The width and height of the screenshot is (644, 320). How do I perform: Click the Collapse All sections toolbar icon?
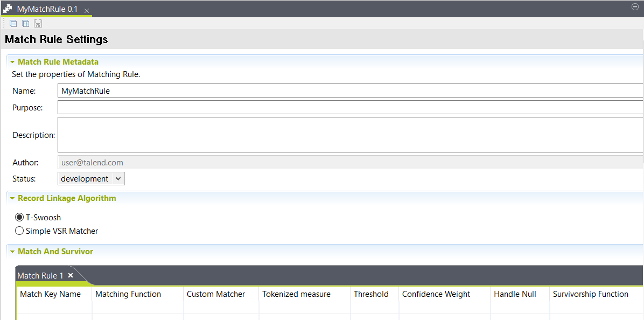point(13,23)
